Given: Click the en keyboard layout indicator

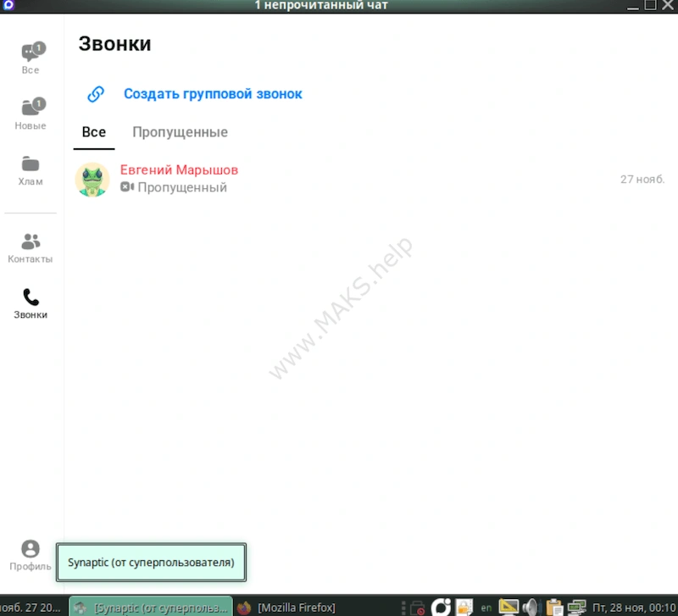Looking at the screenshot, I should tap(486, 607).
